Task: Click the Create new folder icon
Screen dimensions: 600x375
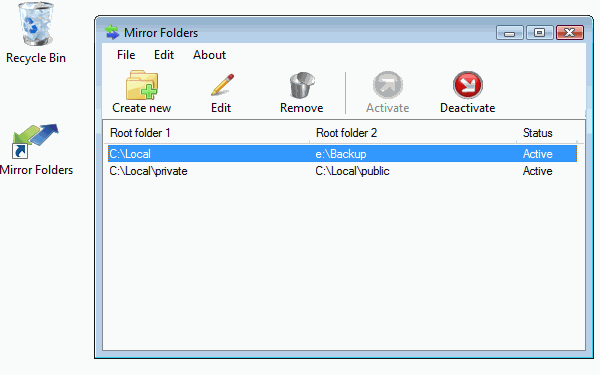Action: click(142, 85)
